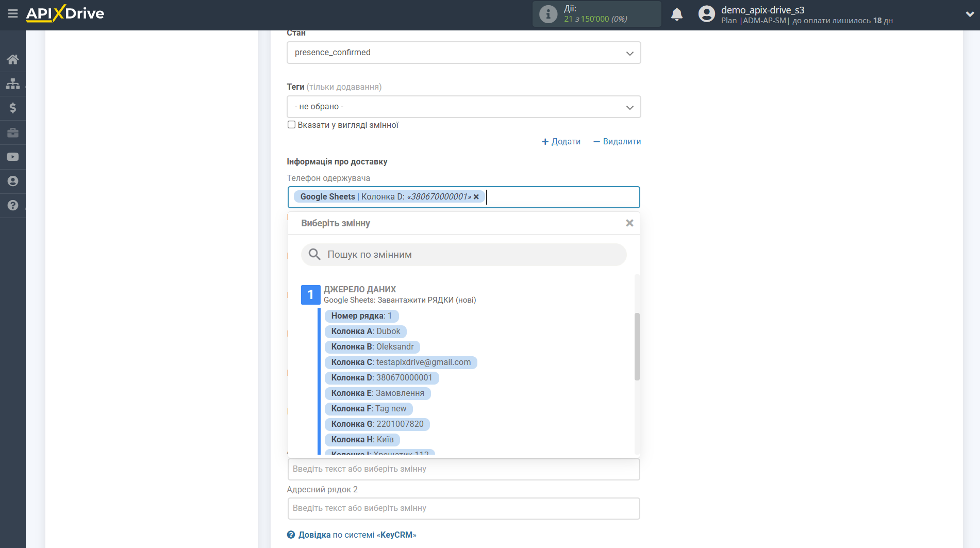980x548 pixels.
Task: Select variable Колонка F: Tag new
Action: [x=369, y=409]
